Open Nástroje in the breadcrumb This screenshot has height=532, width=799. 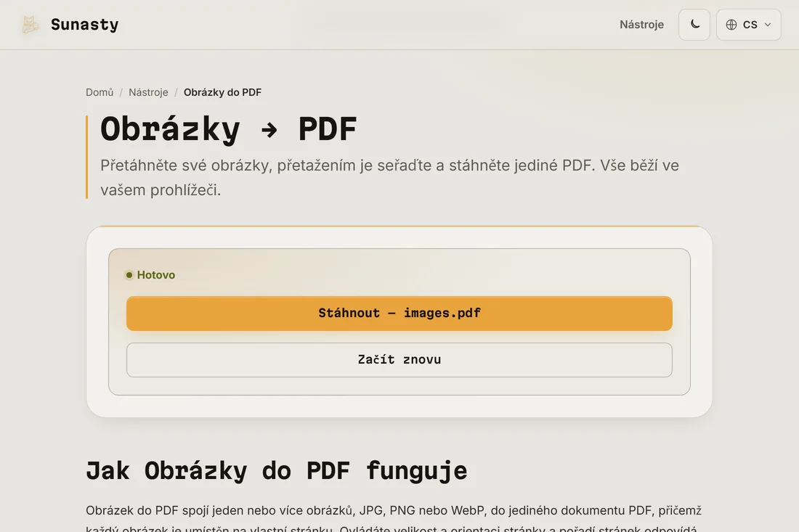pyautogui.click(x=148, y=92)
